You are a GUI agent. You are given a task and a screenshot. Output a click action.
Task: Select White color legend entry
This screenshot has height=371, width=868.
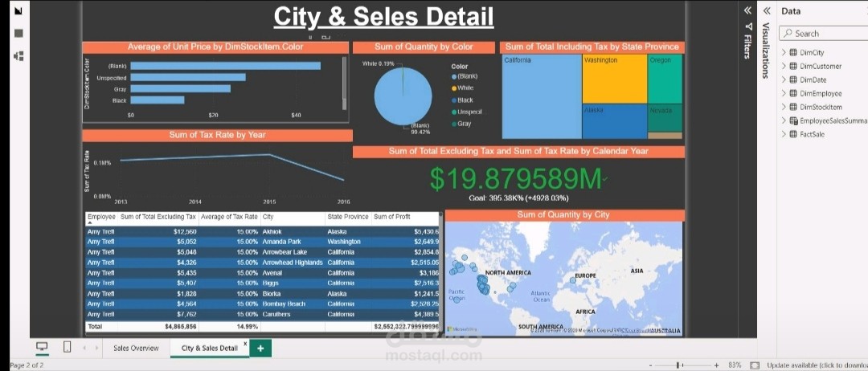[x=462, y=88]
